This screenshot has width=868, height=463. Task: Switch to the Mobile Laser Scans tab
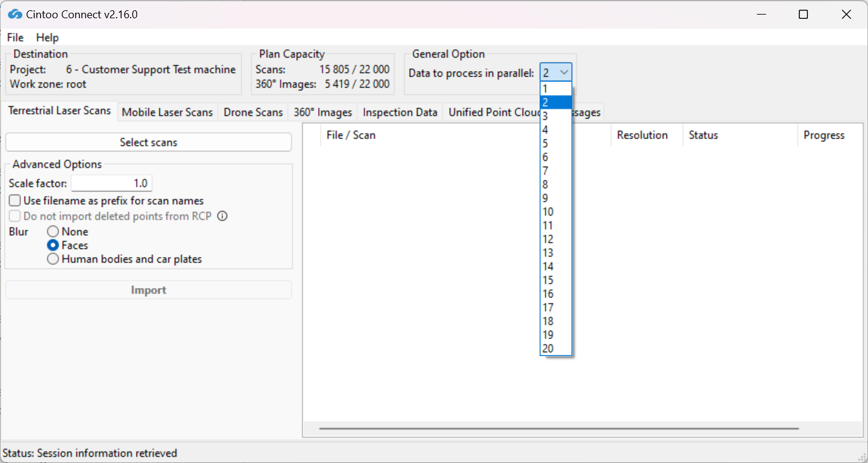(x=168, y=112)
